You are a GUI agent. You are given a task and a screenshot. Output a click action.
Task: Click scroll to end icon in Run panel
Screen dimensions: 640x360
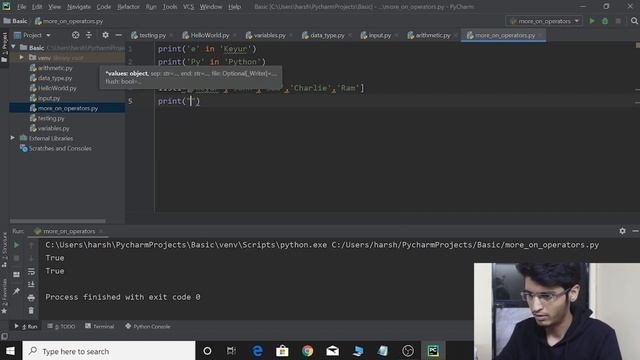pyautogui.click(x=31, y=284)
